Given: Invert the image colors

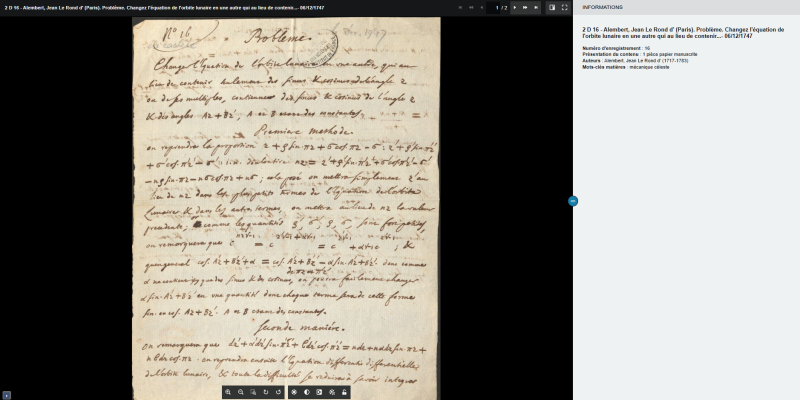Looking at the screenshot, I should tap(319, 392).
